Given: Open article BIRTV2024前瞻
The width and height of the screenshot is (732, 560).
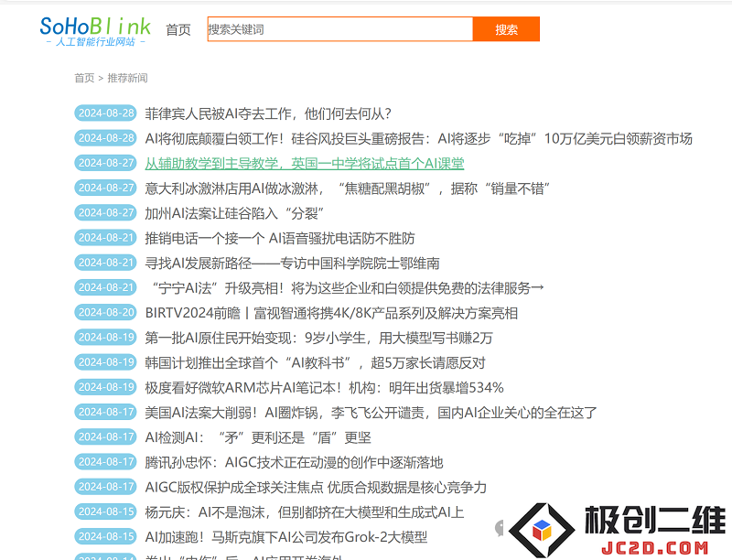Looking at the screenshot, I should 331,313.
